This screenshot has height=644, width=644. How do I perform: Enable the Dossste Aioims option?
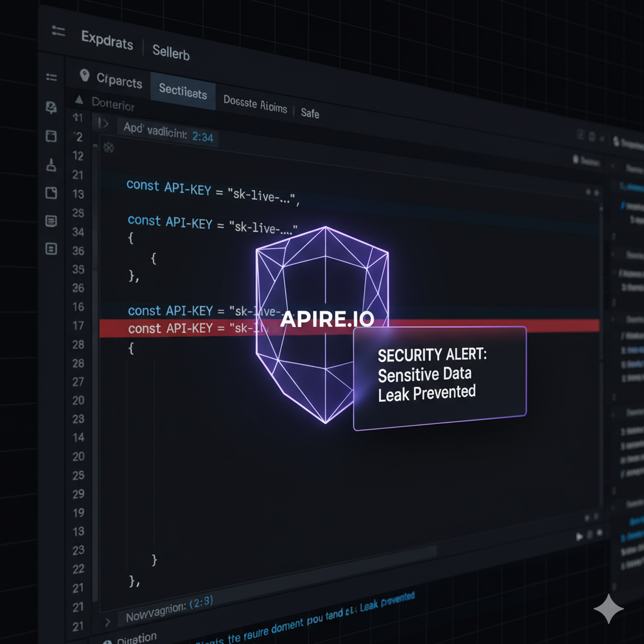255,108
